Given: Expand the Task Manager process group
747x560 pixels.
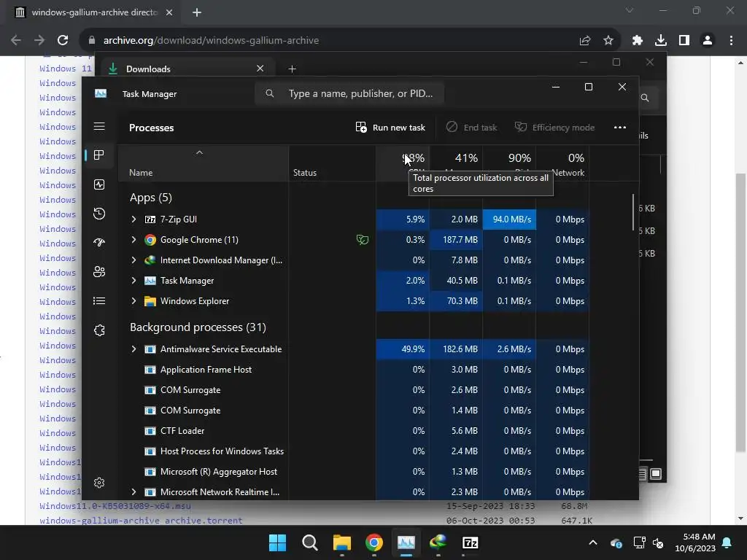Looking at the screenshot, I should pos(134,281).
